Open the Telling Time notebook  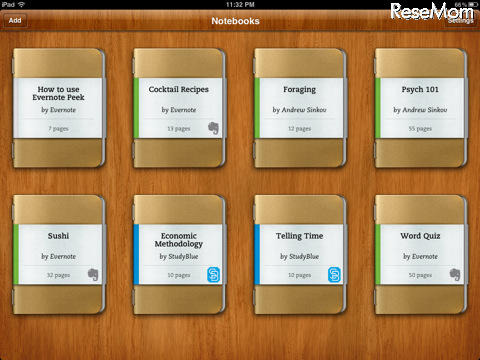tap(300, 255)
